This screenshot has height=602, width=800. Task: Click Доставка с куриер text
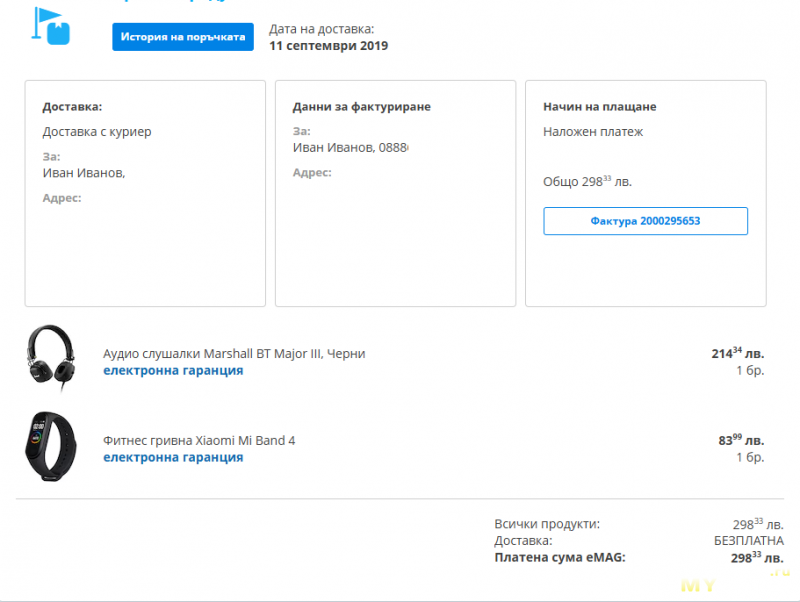(x=97, y=132)
